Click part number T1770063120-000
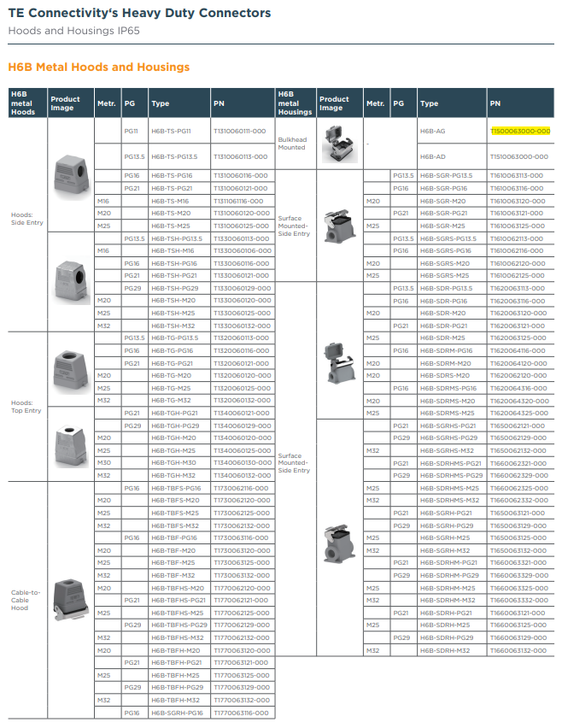This screenshot has height=728, width=562. click(x=242, y=650)
